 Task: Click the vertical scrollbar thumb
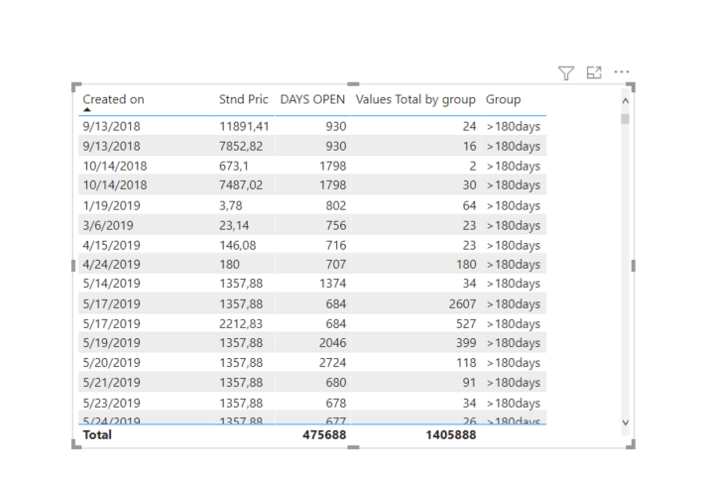[625, 119]
